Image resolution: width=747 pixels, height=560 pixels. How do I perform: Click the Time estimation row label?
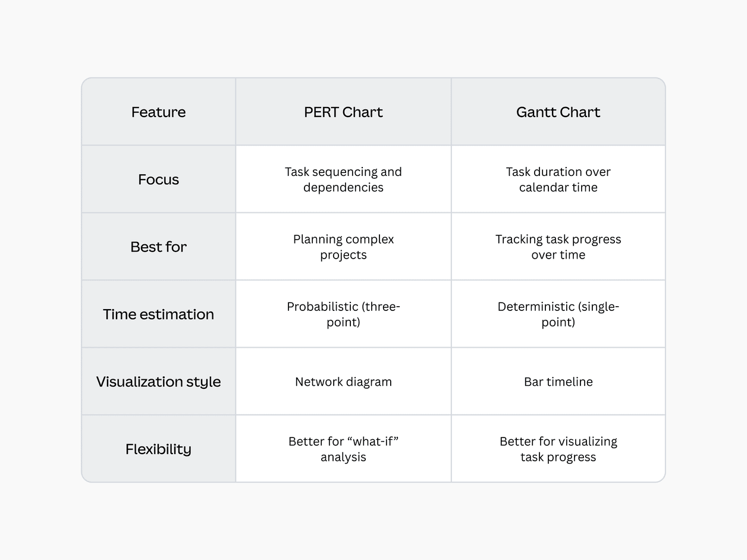tap(158, 314)
